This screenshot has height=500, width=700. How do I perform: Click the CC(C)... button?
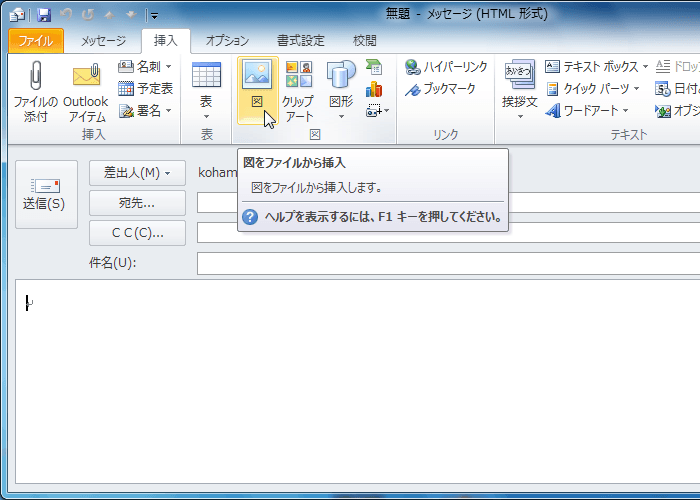[x=138, y=233]
